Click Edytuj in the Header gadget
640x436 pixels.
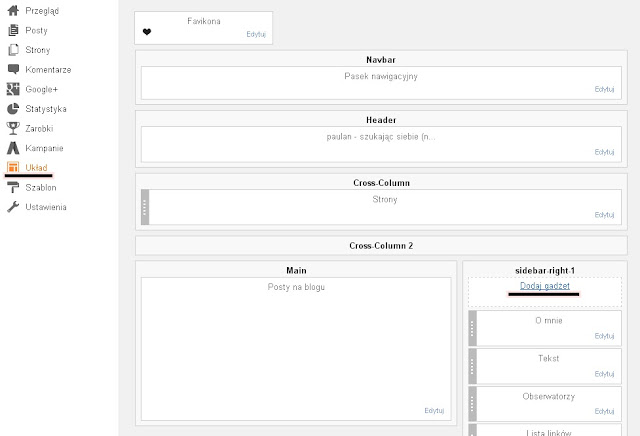click(604, 151)
